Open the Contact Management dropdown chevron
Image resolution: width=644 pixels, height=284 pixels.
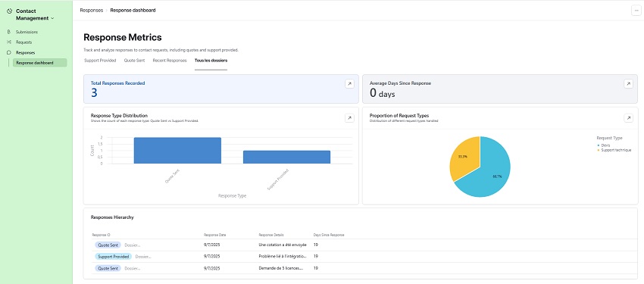(52, 18)
